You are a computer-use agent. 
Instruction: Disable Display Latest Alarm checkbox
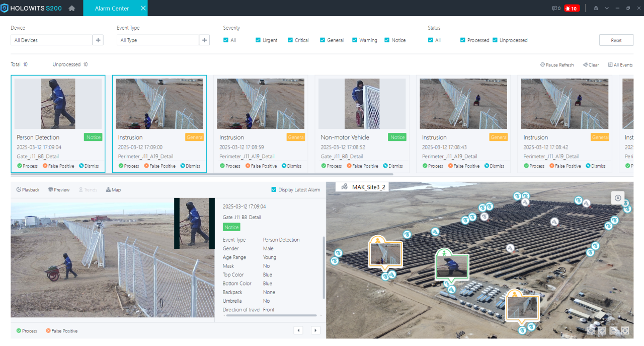click(x=274, y=190)
